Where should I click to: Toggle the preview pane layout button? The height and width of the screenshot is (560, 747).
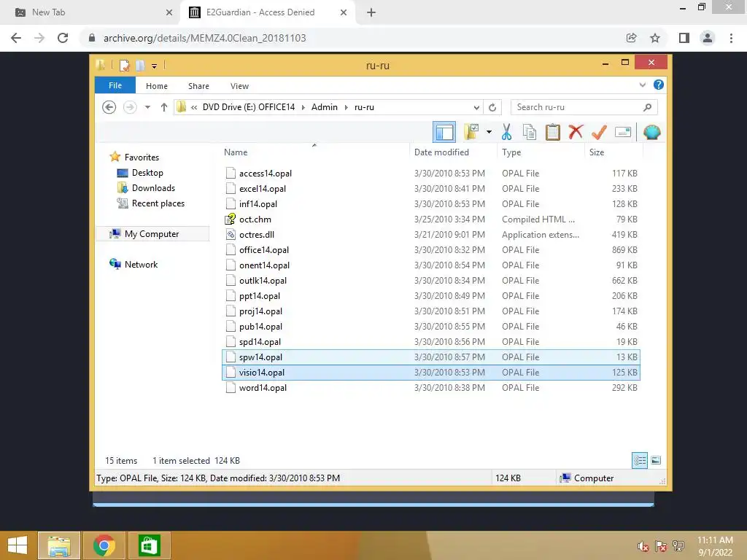pos(444,133)
